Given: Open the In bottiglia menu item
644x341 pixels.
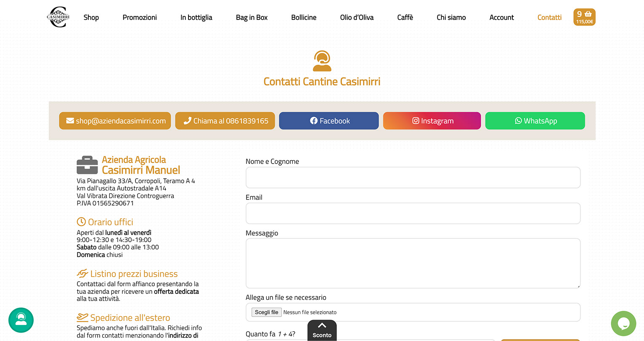Looking at the screenshot, I should coord(196,17).
